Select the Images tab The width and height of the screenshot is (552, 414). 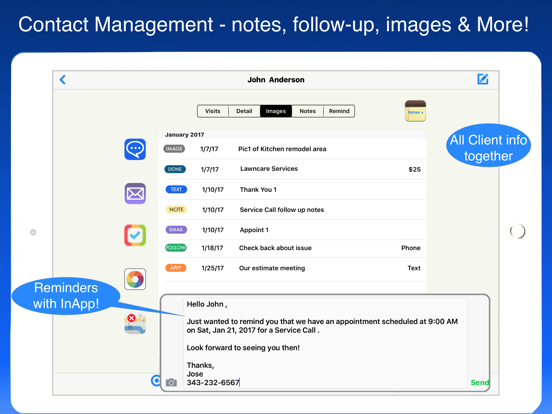point(276,111)
